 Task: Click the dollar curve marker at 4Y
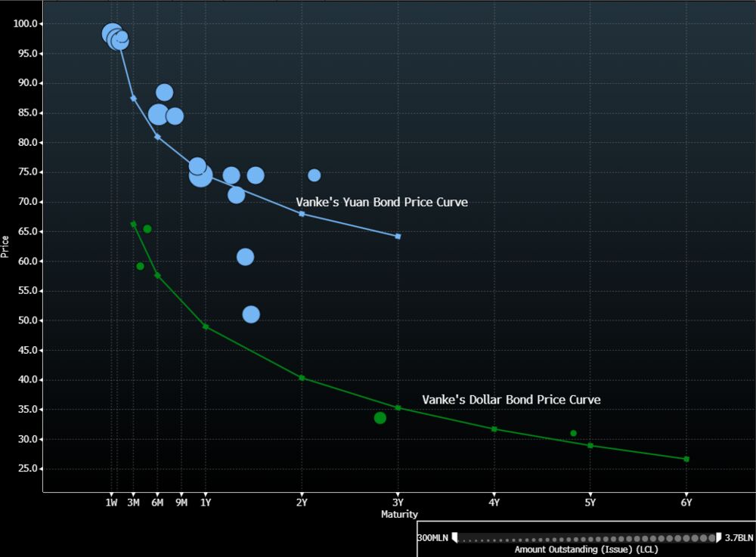point(494,429)
